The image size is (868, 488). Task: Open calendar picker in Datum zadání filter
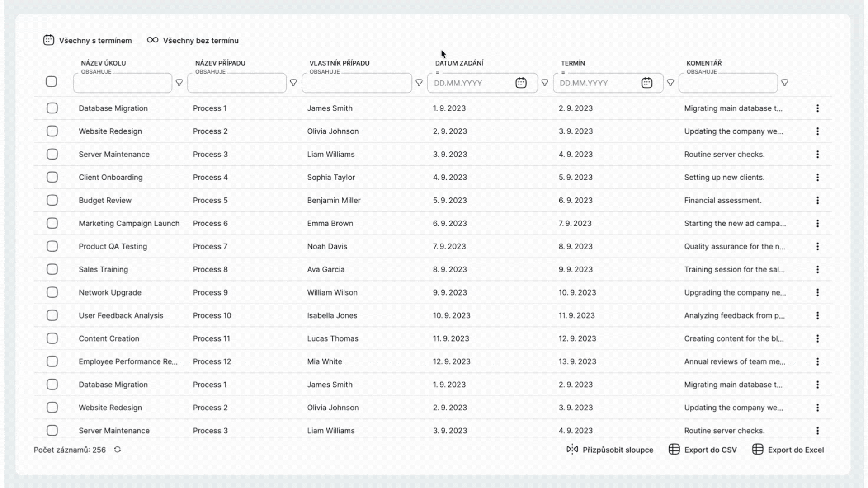pos(521,83)
